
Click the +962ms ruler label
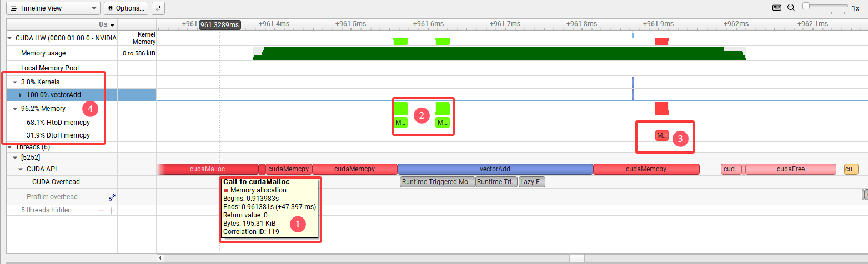click(736, 24)
